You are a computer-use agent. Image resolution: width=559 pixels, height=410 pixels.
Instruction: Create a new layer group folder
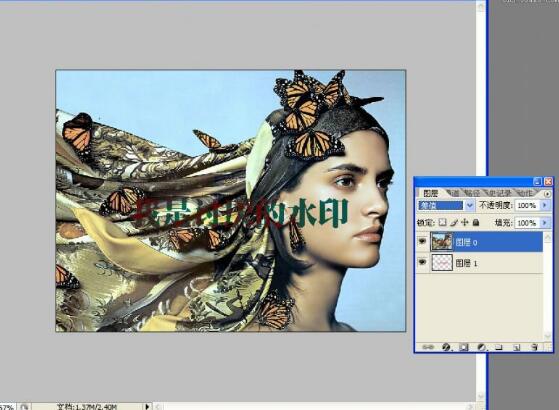coord(499,347)
